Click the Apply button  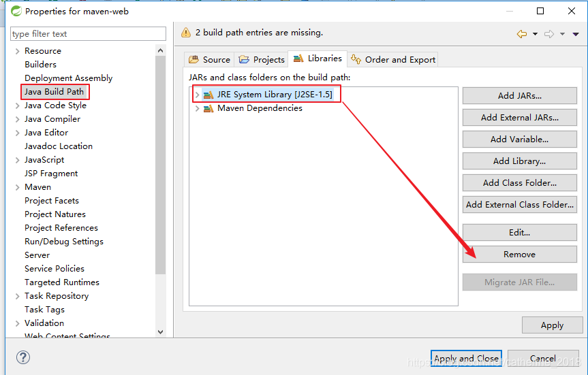tap(552, 325)
